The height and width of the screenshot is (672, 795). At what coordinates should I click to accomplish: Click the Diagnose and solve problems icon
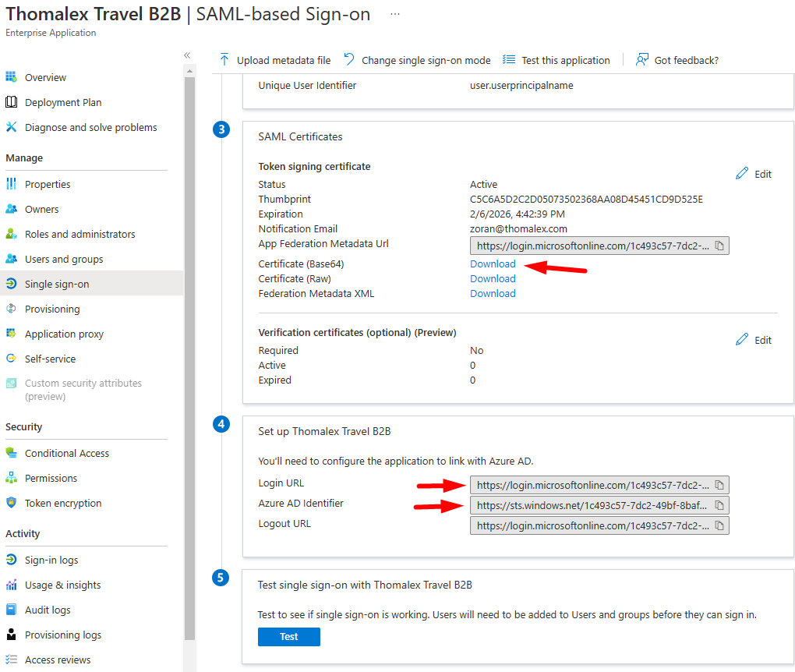click(x=11, y=127)
